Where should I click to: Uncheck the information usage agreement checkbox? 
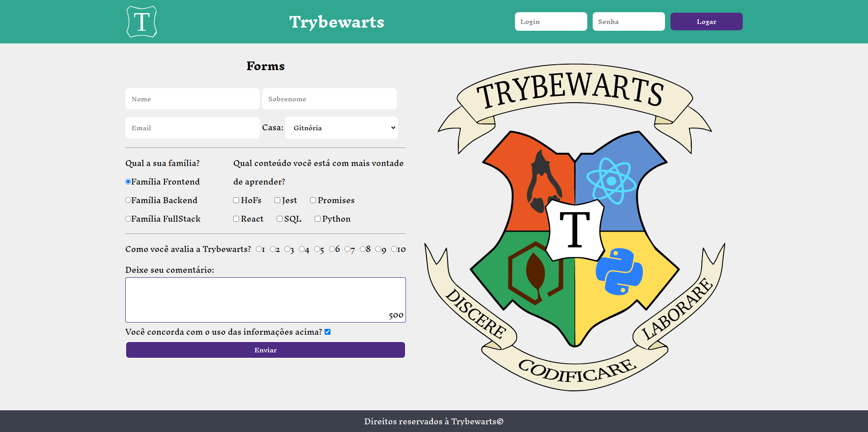328,332
